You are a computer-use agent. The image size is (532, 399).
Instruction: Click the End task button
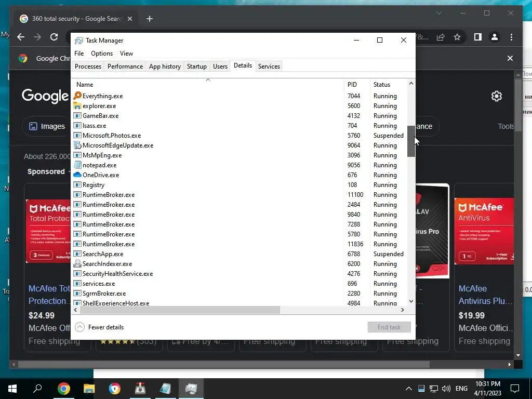[389, 327]
